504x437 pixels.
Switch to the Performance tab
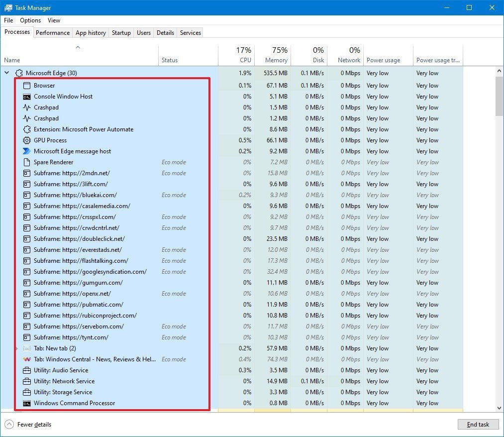click(53, 32)
